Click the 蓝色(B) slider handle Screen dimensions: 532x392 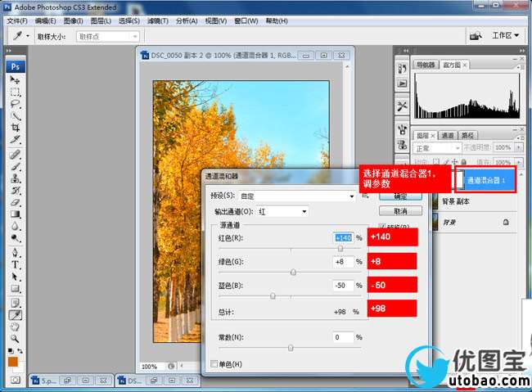(x=273, y=296)
